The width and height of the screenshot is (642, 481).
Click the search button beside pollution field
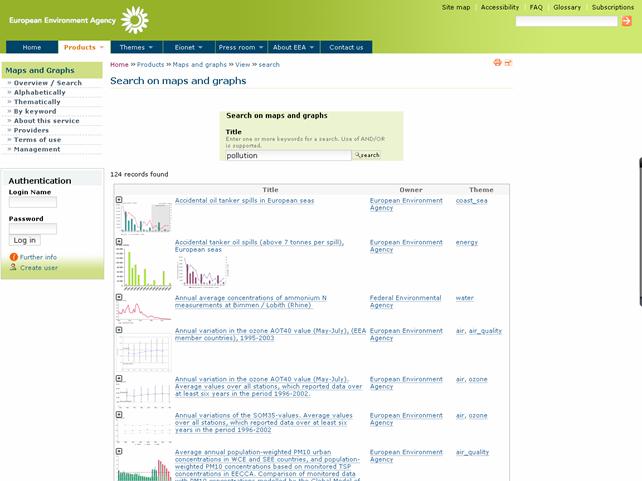pos(367,155)
